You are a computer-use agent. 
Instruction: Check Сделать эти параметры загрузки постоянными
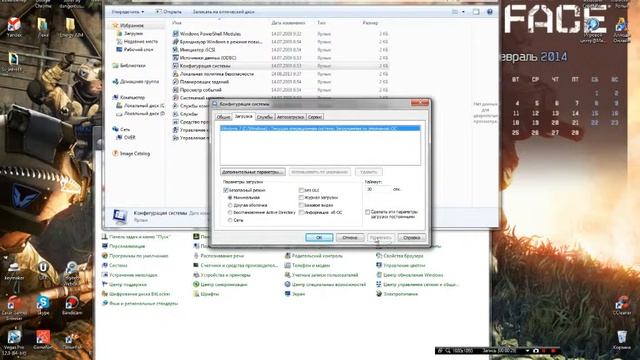point(367,212)
